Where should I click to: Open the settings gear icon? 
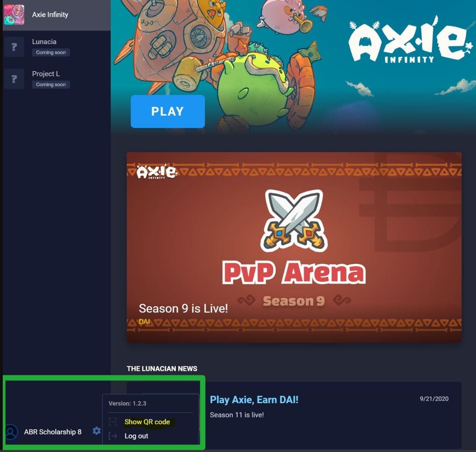pyautogui.click(x=96, y=431)
